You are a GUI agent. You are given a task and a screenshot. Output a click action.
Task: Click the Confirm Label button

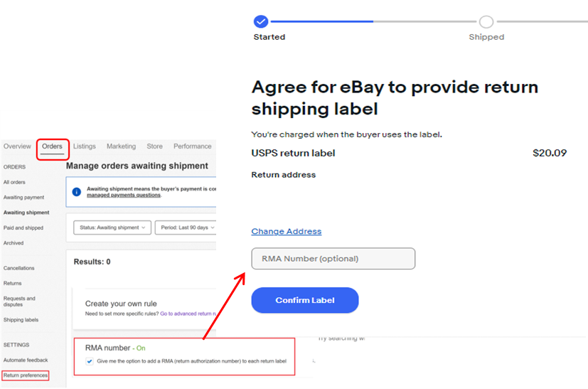[305, 300]
